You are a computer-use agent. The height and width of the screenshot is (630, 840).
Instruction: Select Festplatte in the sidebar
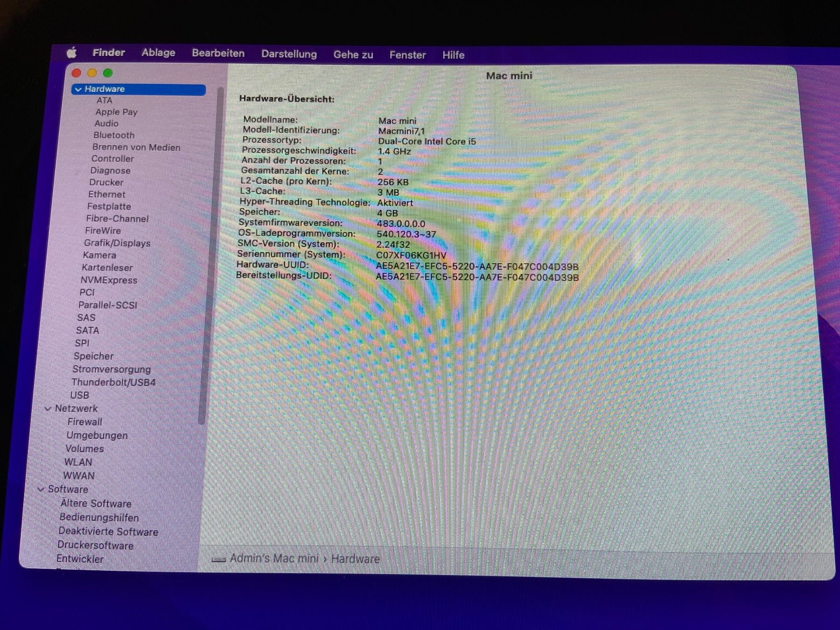pos(109,206)
